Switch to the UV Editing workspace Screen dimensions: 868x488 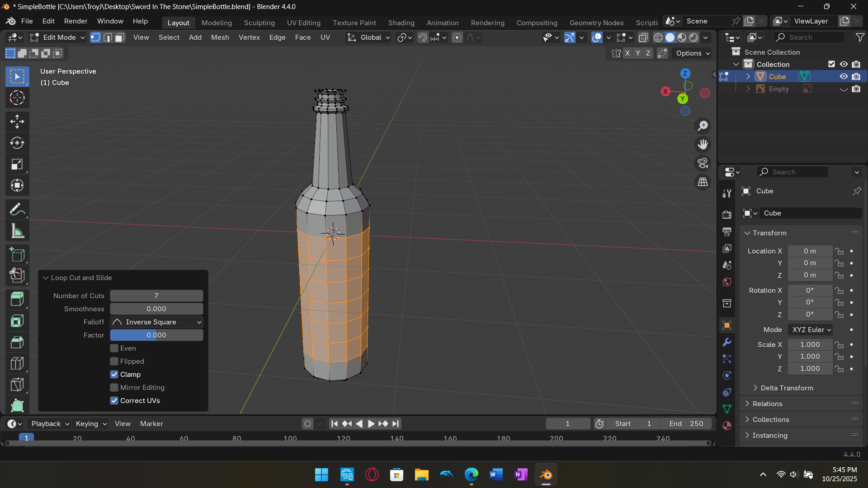coord(303,23)
